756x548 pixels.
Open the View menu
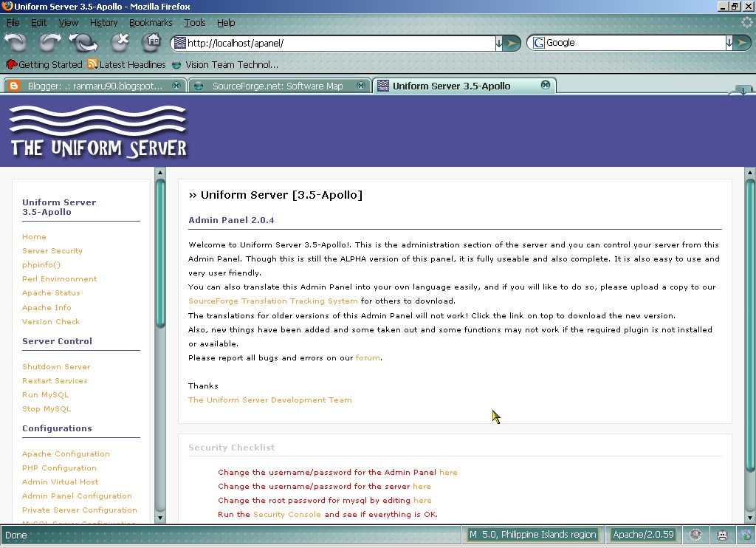pos(68,23)
